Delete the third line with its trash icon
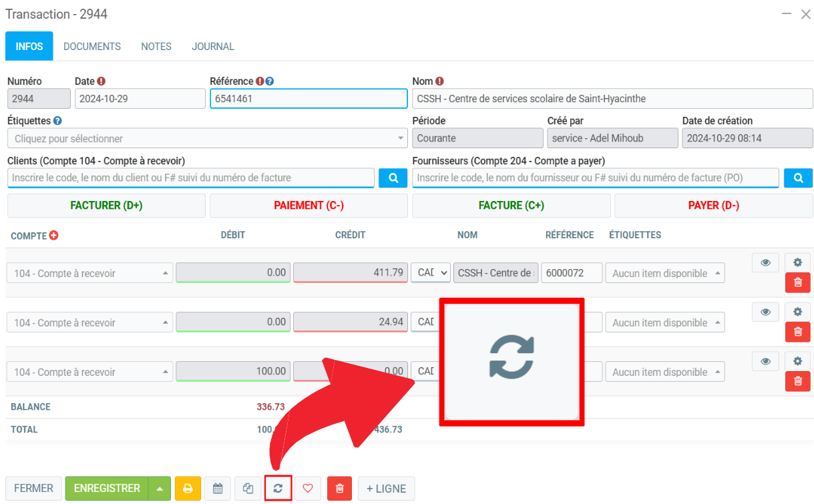 (797, 381)
